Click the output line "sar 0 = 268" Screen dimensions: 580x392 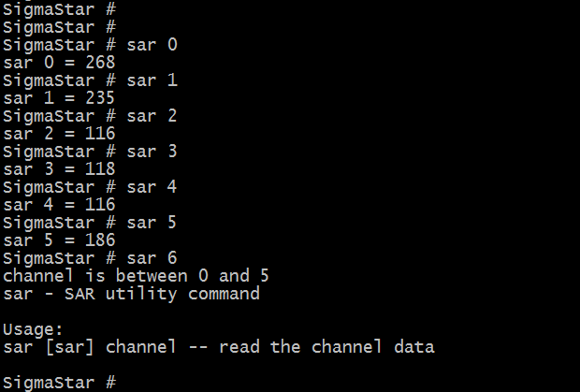(58, 62)
